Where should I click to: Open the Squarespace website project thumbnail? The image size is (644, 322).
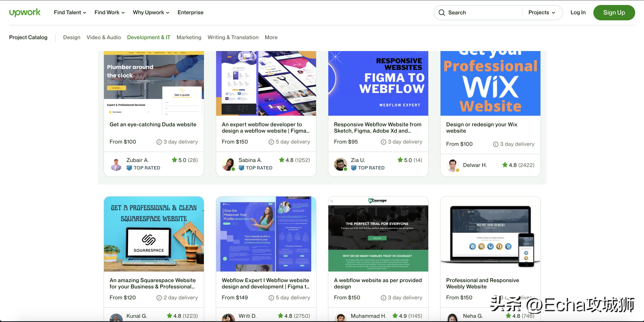pyautogui.click(x=154, y=234)
